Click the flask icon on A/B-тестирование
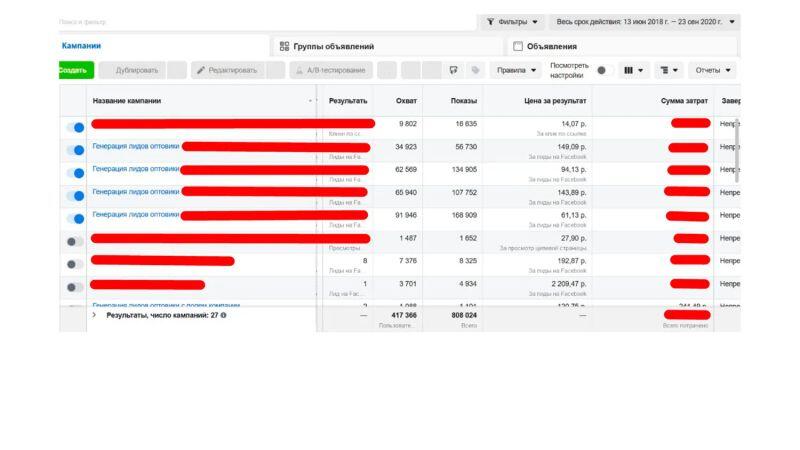The width and height of the screenshot is (800, 450). (299, 70)
